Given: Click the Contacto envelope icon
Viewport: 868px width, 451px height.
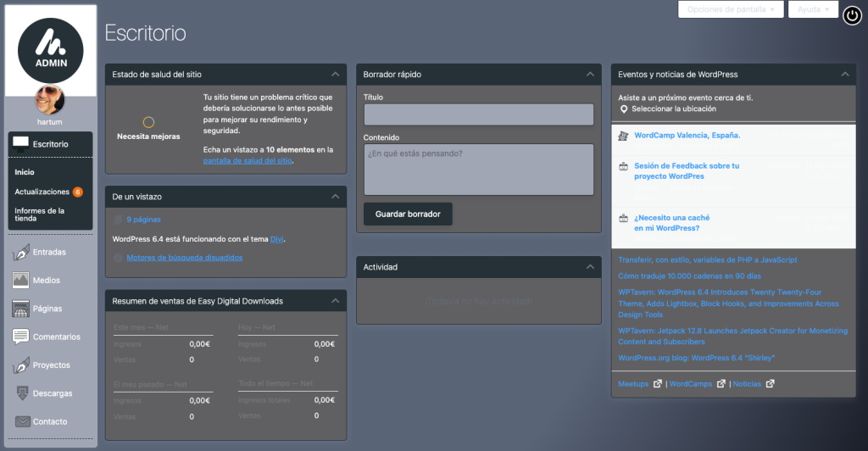Looking at the screenshot, I should [x=21, y=421].
